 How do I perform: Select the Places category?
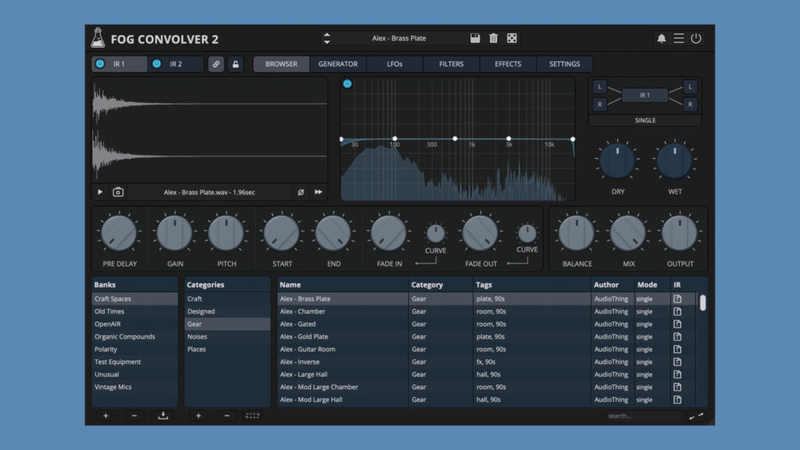coord(227,349)
